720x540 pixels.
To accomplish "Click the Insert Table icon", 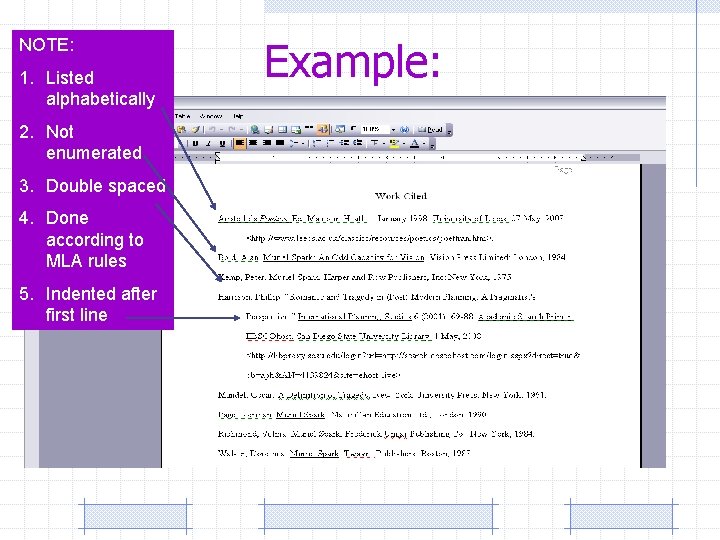I will [x=282, y=129].
